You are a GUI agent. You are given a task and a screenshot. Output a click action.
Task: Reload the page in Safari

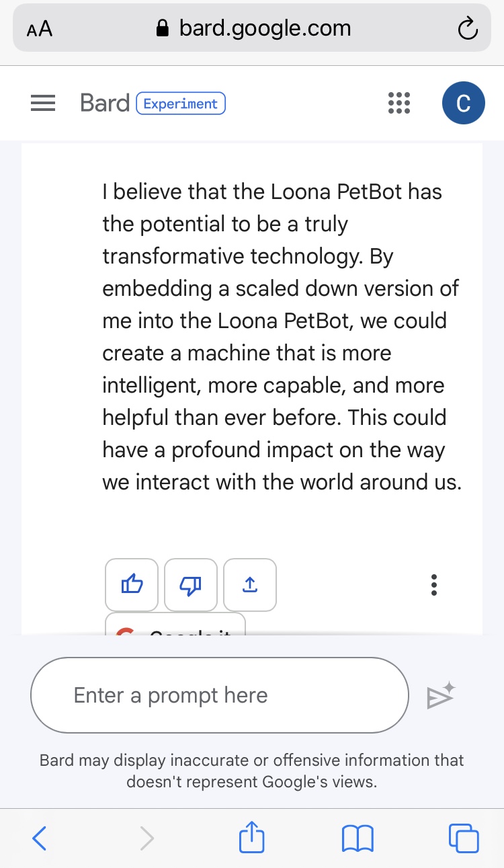466,29
